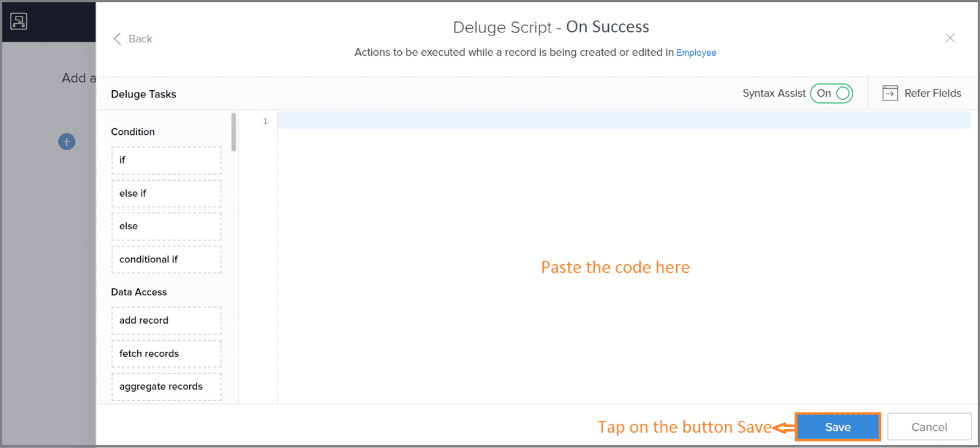Cancel the script editing
This screenshot has width=980, height=448.
pos(929,427)
